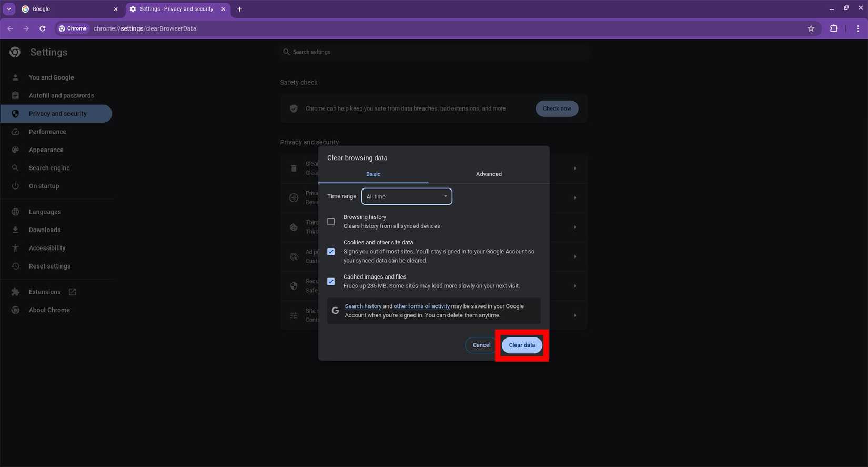Image resolution: width=868 pixels, height=467 pixels.
Task: Close the Google tab
Action: click(x=116, y=9)
